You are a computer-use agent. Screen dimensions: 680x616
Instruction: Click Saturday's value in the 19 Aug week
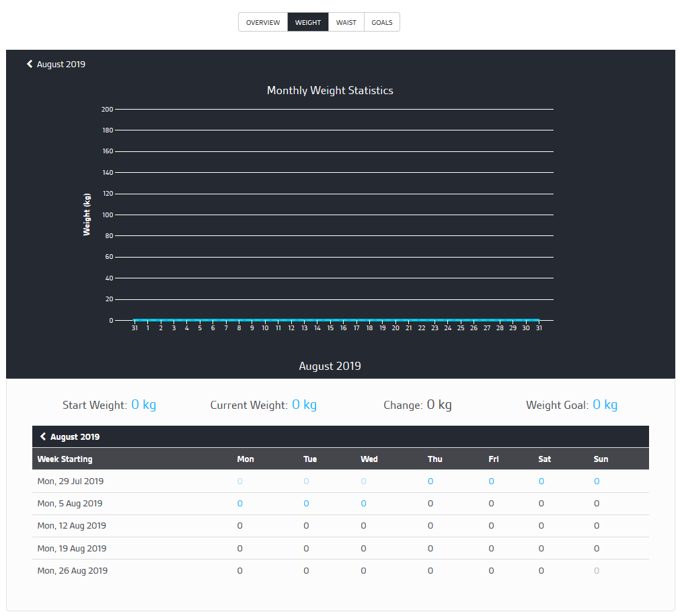tap(541, 548)
